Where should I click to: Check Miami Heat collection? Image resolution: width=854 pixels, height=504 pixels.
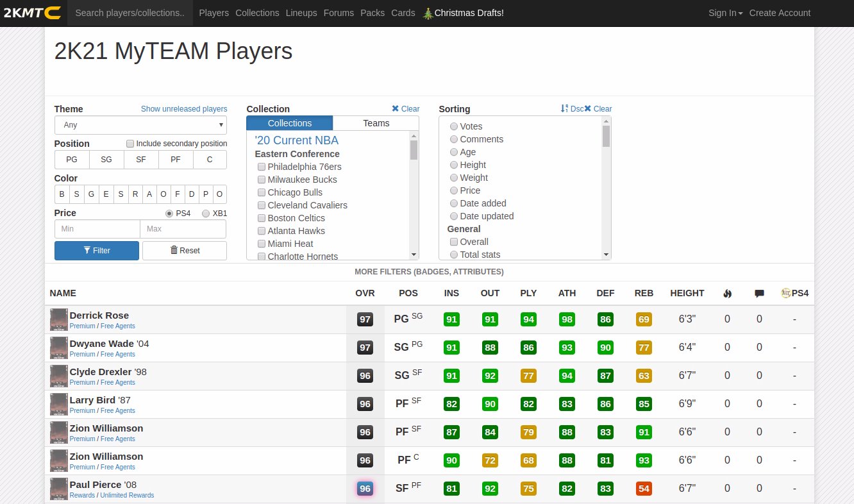coord(262,244)
